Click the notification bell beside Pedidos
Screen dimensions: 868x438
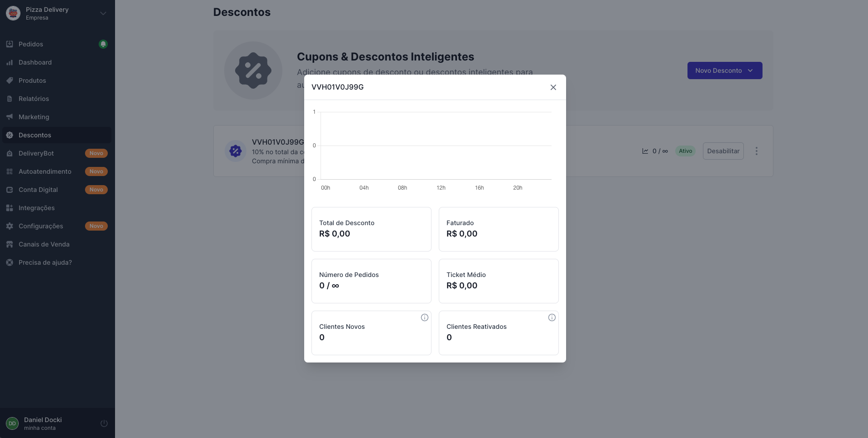coord(103,44)
